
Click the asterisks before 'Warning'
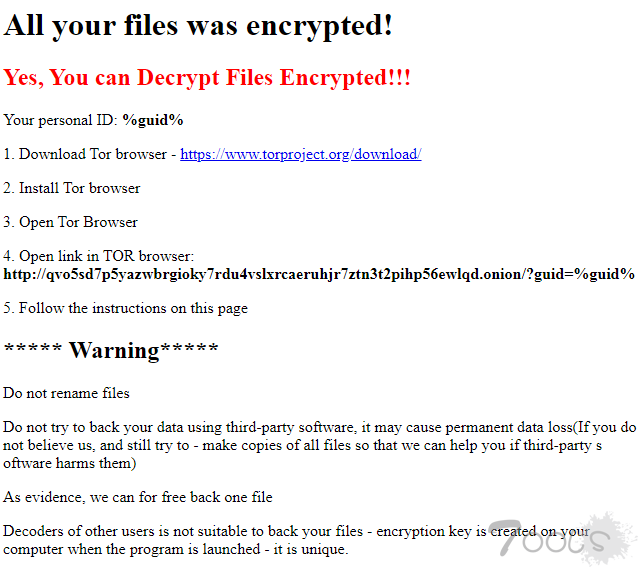tap(33, 349)
